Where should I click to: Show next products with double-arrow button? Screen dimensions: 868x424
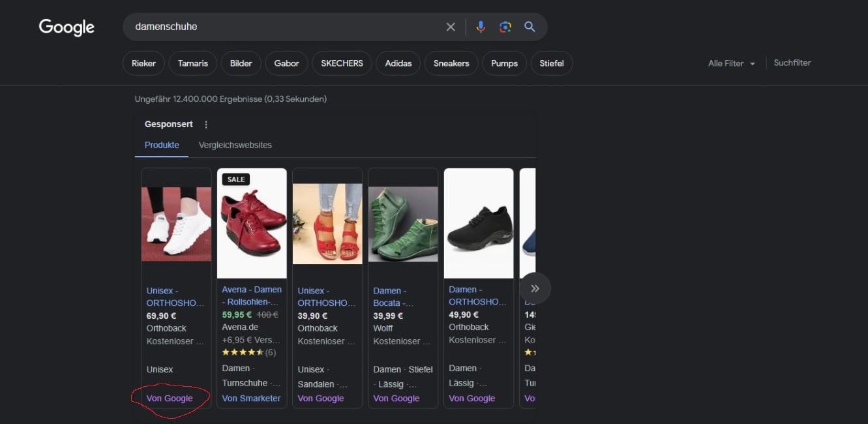tap(535, 288)
